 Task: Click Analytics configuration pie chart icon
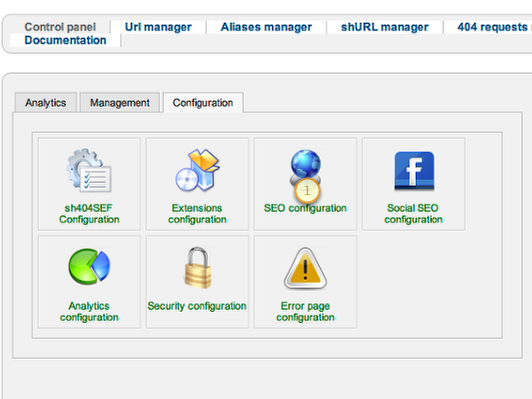click(x=89, y=267)
